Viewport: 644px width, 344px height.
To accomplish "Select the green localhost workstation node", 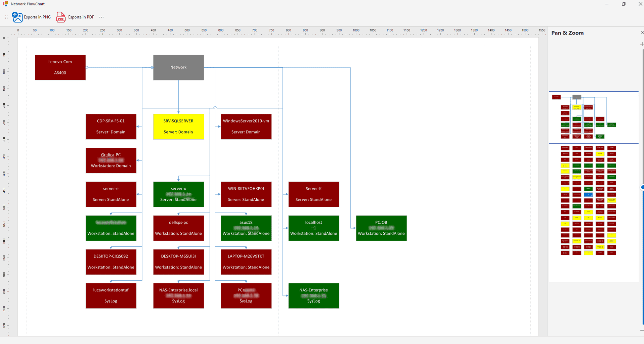I will click(x=314, y=228).
